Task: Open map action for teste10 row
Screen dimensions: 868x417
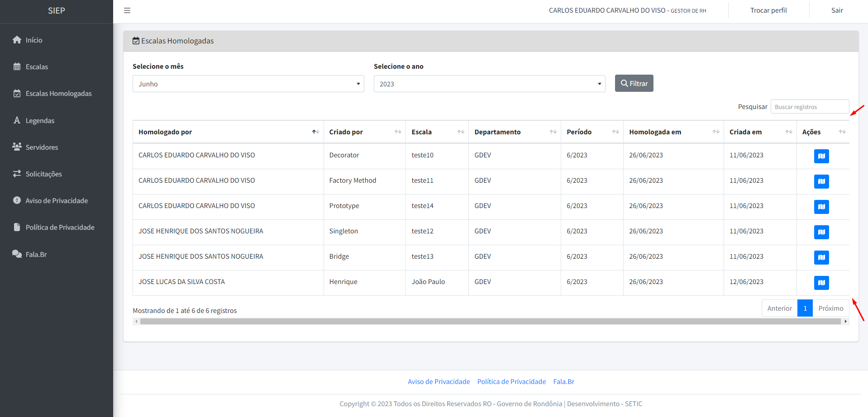Action: click(821, 156)
